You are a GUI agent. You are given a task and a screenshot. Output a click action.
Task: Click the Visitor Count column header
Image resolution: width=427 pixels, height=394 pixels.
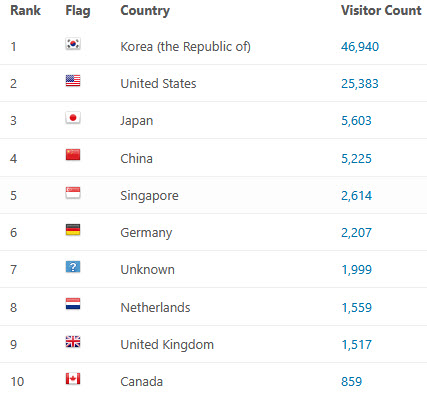point(381,11)
